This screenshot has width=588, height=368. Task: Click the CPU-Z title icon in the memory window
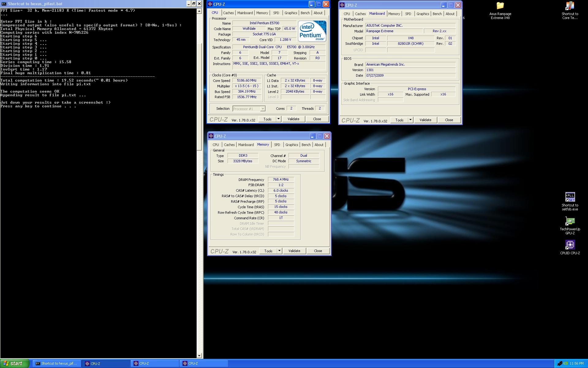[x=211, y=136]
